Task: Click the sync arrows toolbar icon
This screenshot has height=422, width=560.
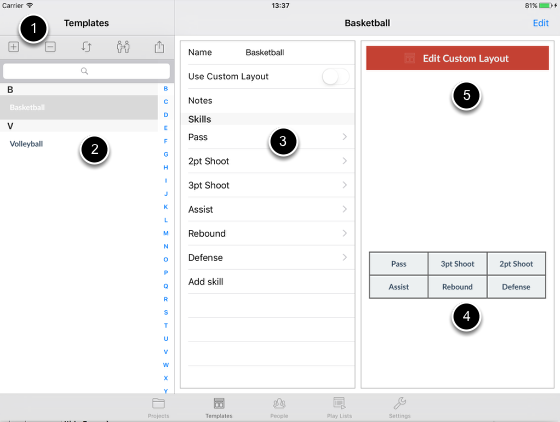Action: tap(86, 47)
